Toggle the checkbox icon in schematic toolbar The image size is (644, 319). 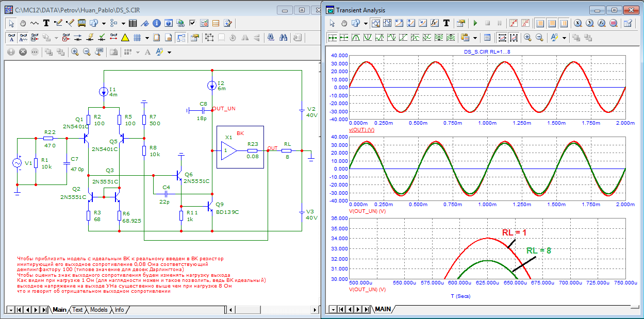[192, 23]
